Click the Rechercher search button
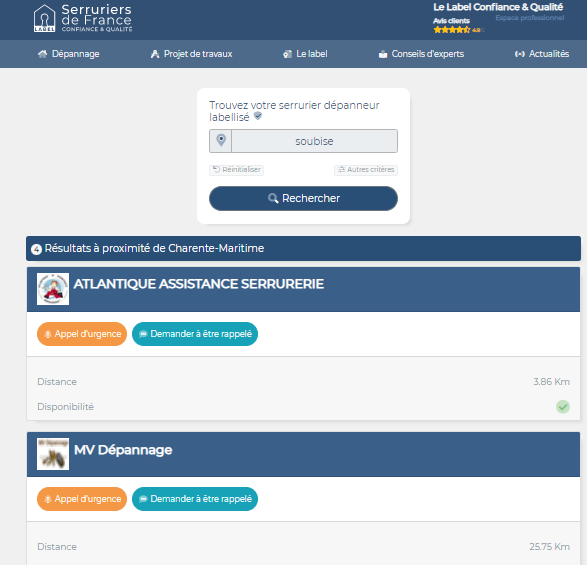587x565 pixels. tap(303, 198)
